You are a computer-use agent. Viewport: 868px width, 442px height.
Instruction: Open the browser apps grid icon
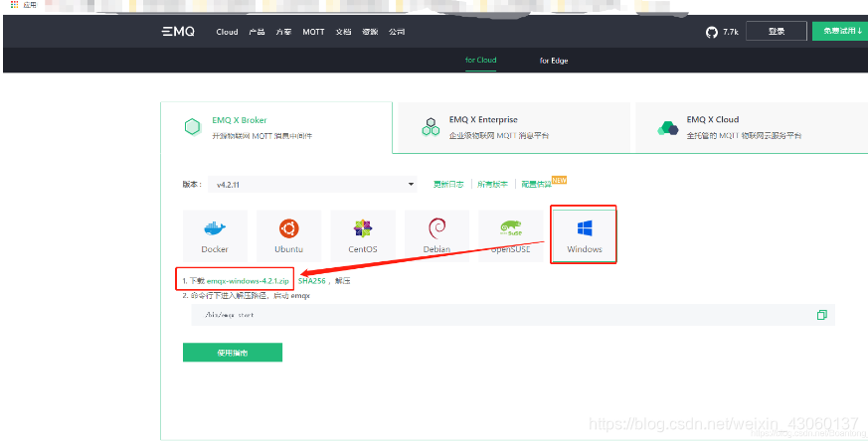[x=14, y=4]
